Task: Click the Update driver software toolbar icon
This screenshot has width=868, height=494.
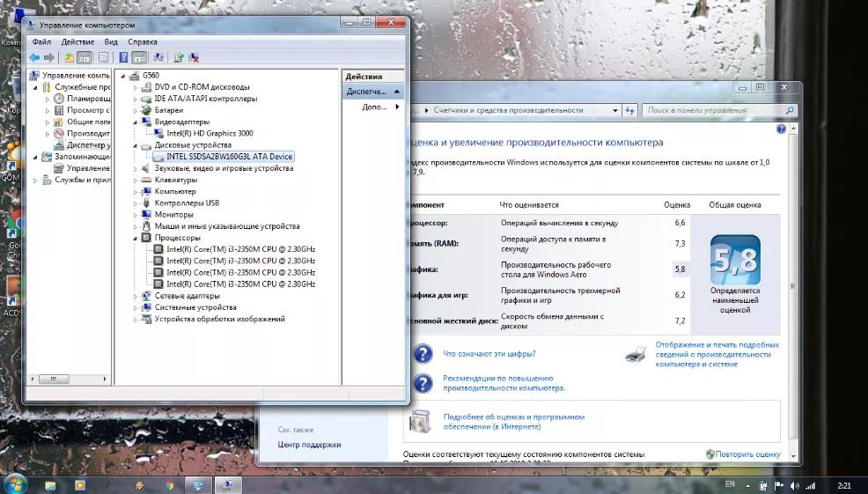Action: tap(178, 57)
